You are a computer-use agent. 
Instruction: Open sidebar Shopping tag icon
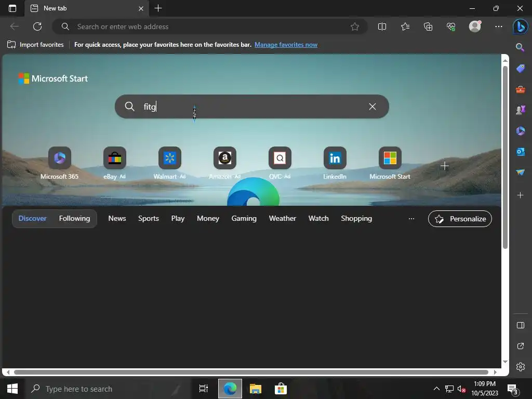(521, 68)
